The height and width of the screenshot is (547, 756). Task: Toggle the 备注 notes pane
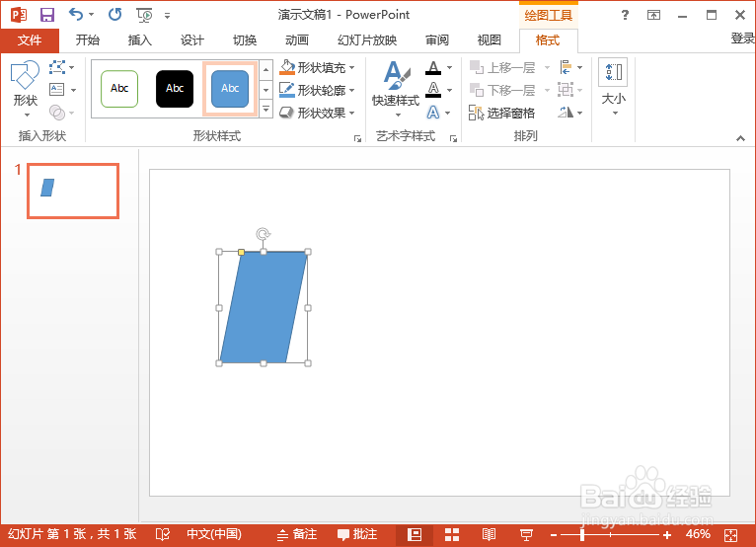click(x=297, y=534)
